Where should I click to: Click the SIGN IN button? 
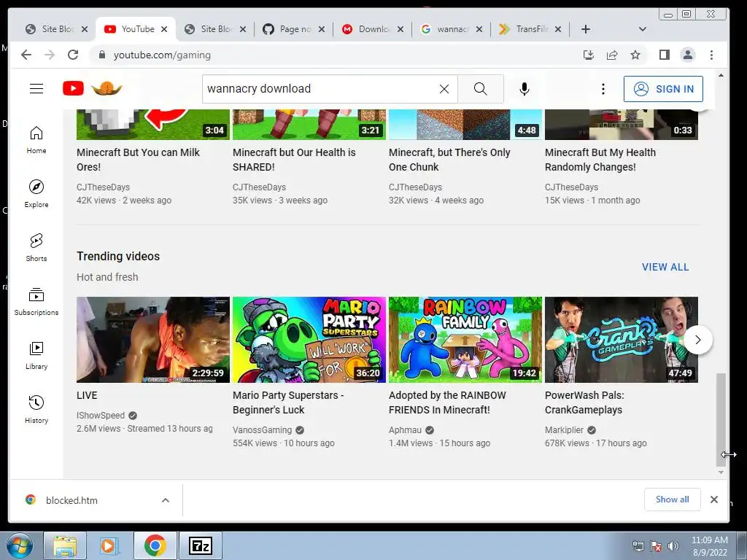pos(663,89)
